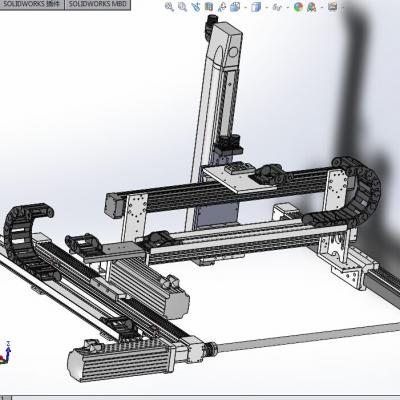400x400 pixels.
Task: Click the Zoom to Fit icon
Action: point(169,7)
